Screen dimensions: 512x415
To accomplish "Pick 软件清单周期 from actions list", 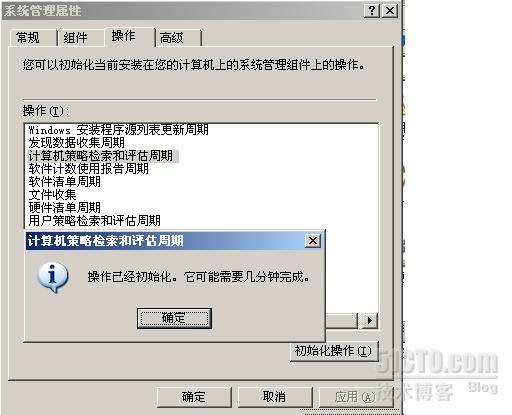I will [65, 182].
